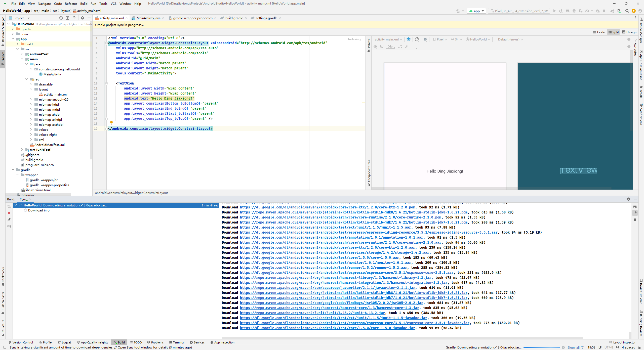
Task: Click Select Opened File target icon in Project panel
Action: point(61,18)
